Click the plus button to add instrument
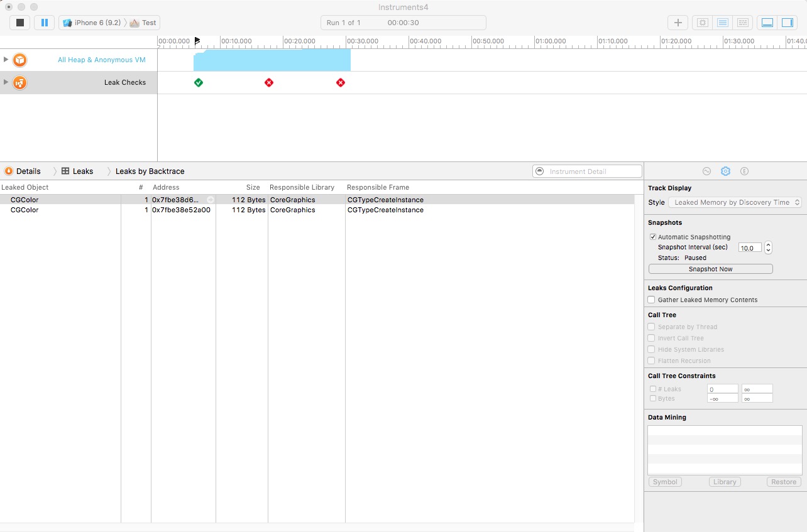This screenshot has height=532, width=807. click(x=678, y=23)
